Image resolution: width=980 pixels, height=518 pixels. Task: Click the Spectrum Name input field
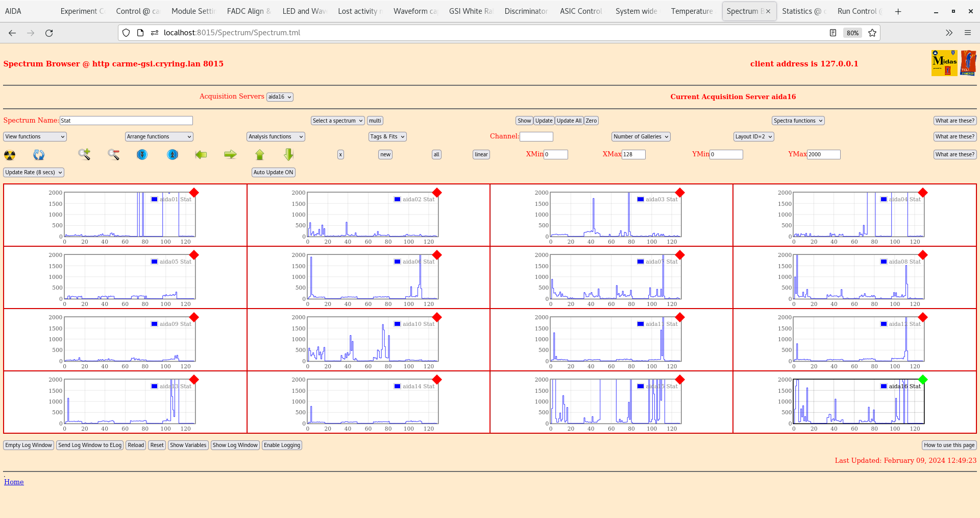126,121
